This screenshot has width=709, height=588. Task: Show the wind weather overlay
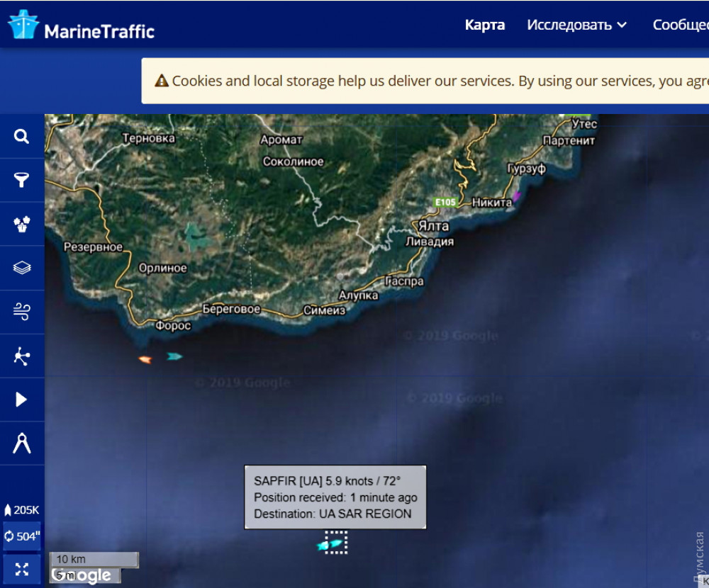[x=22, y=312]
